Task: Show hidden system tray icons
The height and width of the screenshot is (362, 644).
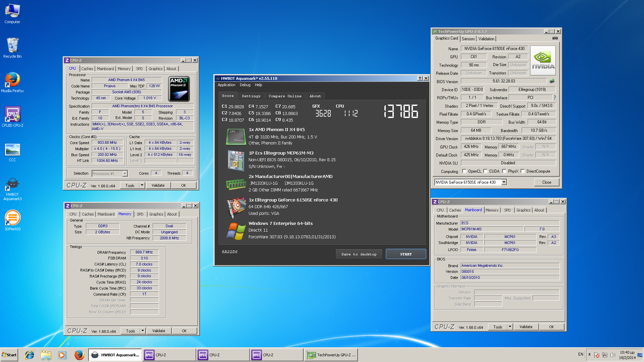Action: pyautogui.click(x=589, y=355)
